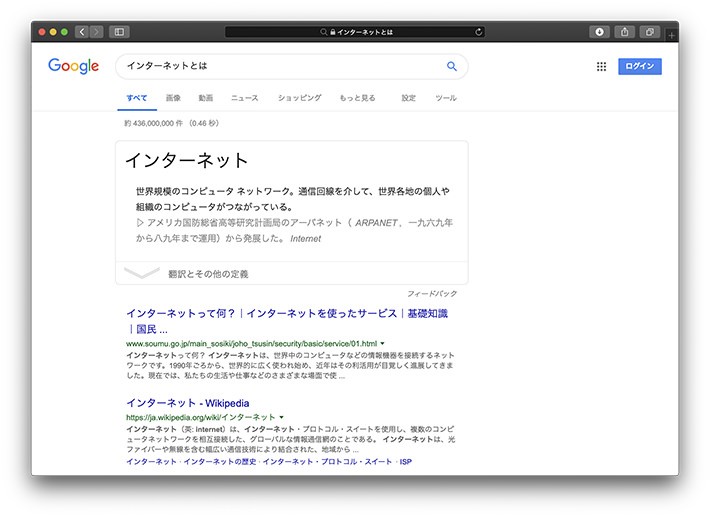Click the magnifier icon in address bar
This screenshot has width=710, height=517.
pos(323,32)
